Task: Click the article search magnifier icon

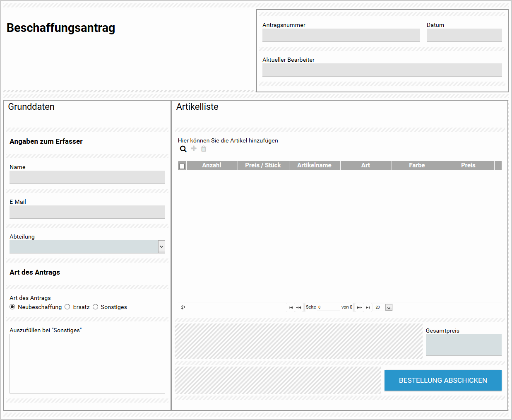Action: tap(183, 149)
